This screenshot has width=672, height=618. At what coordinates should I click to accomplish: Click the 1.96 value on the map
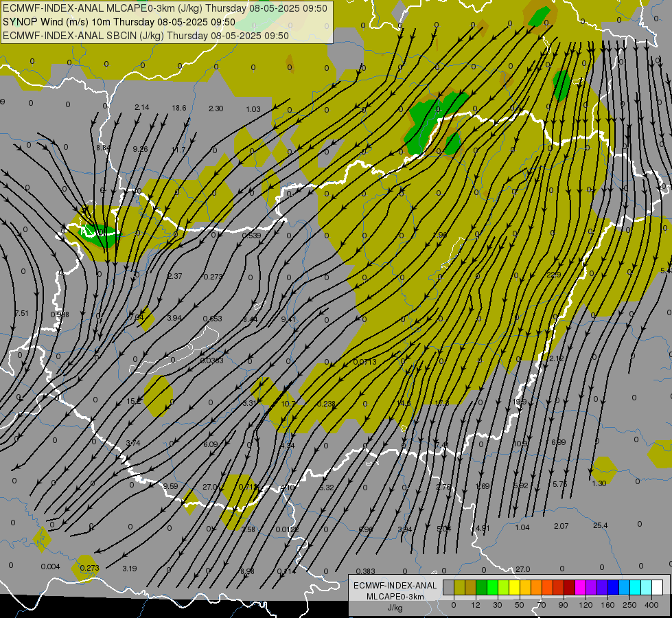(440, 235)
